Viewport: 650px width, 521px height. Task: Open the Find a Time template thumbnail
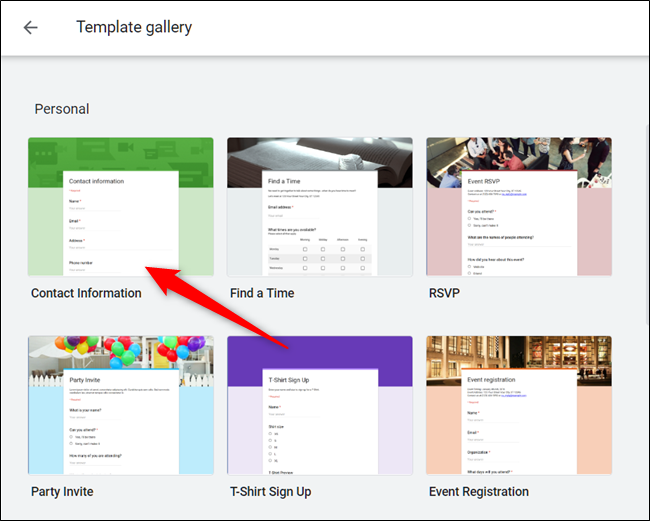320,207
